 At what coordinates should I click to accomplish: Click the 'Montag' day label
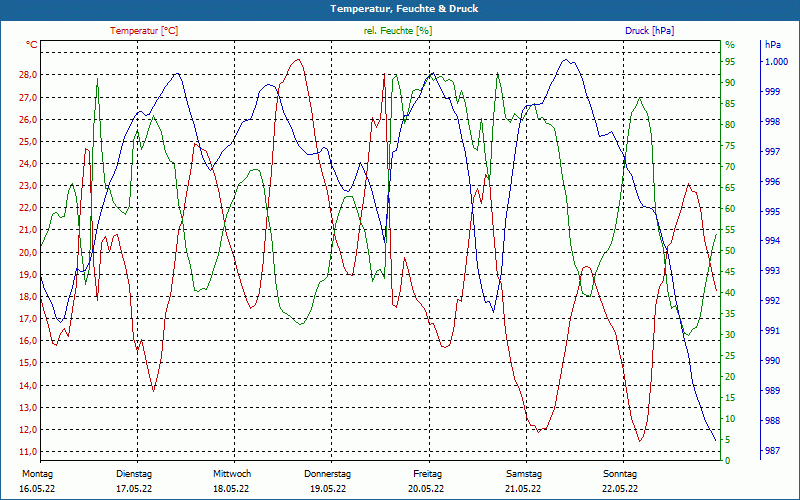(37, 474)
